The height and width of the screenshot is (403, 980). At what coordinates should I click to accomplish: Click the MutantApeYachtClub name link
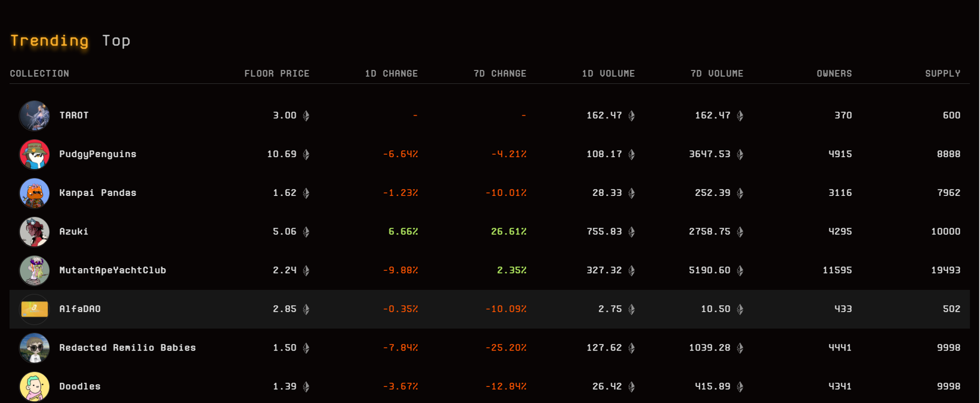113,270
